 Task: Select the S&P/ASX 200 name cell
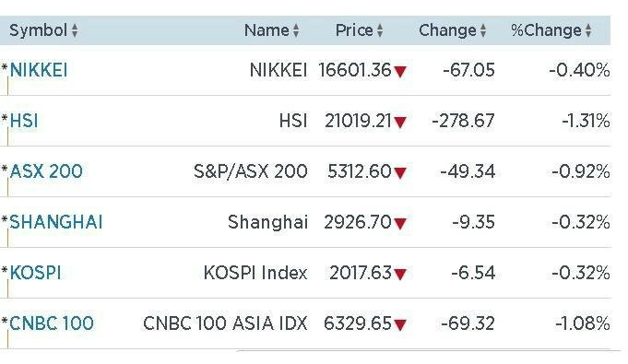pyautogui.click(x=251, y=171)
